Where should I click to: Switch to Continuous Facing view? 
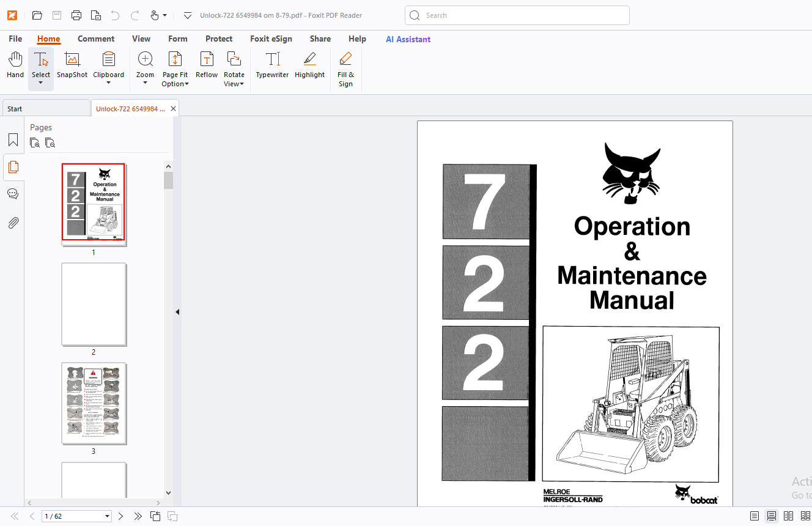[x=805, y=516]
